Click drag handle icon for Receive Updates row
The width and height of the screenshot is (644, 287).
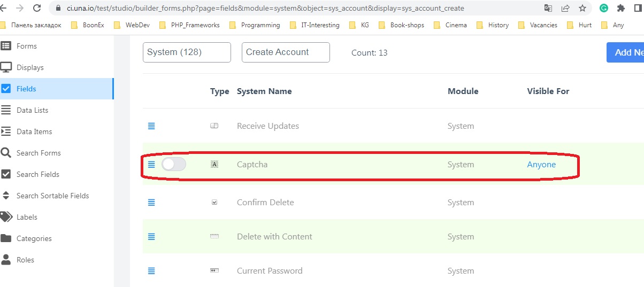tap(151, 126)
